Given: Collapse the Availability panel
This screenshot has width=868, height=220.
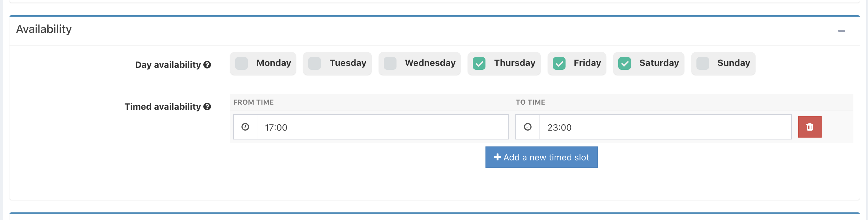Looking at the screenshot, I should click(841, 31).
